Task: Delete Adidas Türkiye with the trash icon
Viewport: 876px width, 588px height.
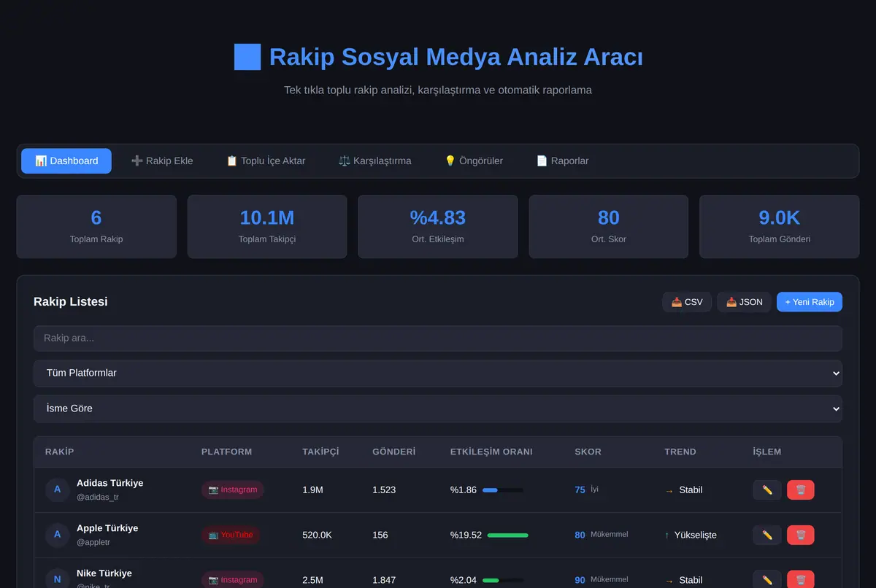Action: click(801, 490)
